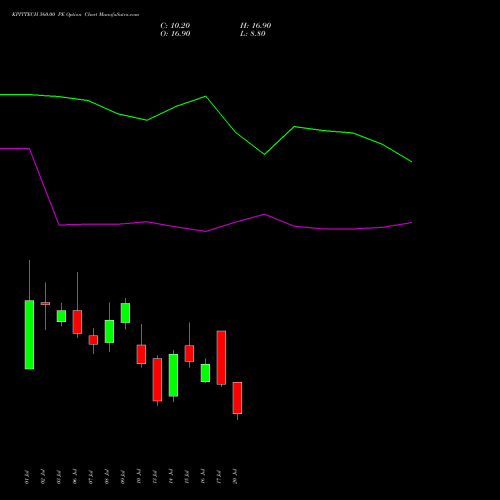Image resolution: width=500 pixels, height=500 pixels.
Task: Select the green candle for 09 Jul
Action: (x=125, y=313)
